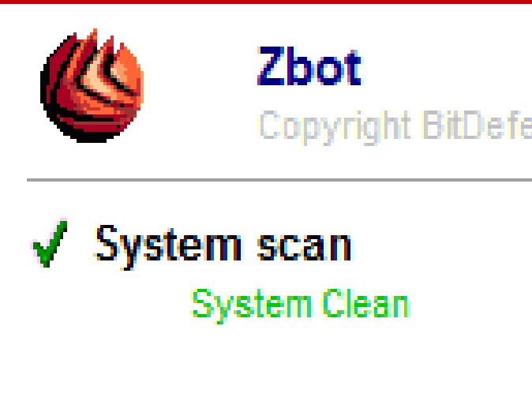Click the orange flame center of the logo
This screenshot has width=532, height=397.
[99, 80]
